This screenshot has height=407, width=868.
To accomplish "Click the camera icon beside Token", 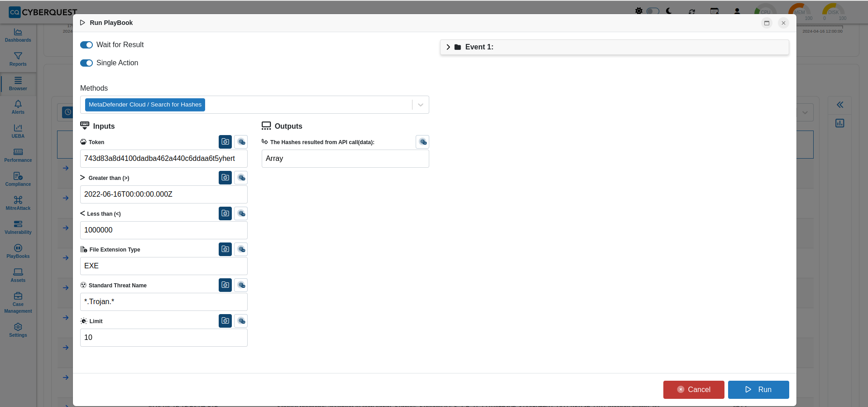I will coord(225,142).
